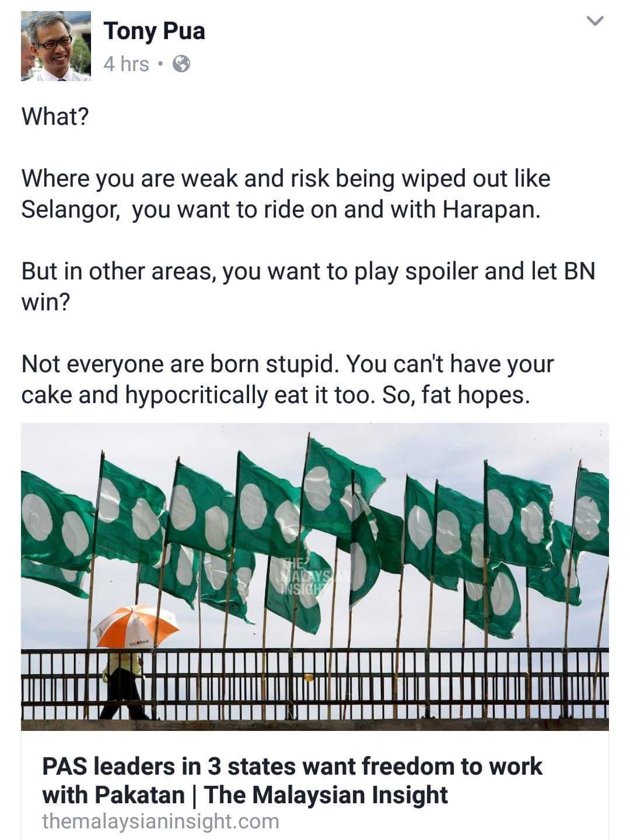Click the link preview card white area
Image resolution: width=630 pixels, height=840 pixels.
coord(315,785)
